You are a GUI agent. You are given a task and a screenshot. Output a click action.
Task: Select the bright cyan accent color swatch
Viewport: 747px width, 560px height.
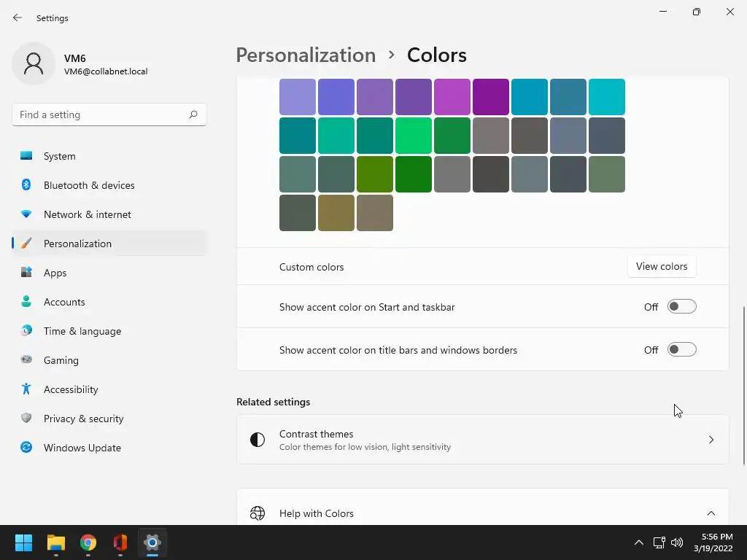[607, 97]
